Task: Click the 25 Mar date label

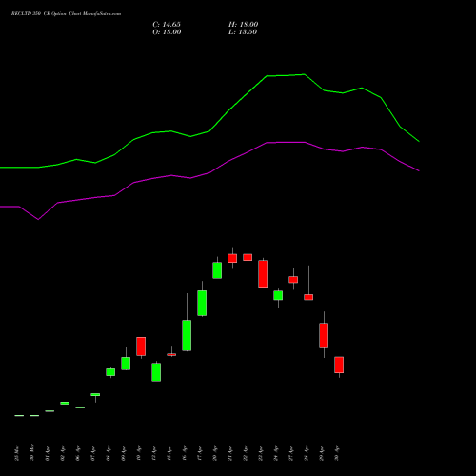Action: pyautogui.click(x=17, y=453)
